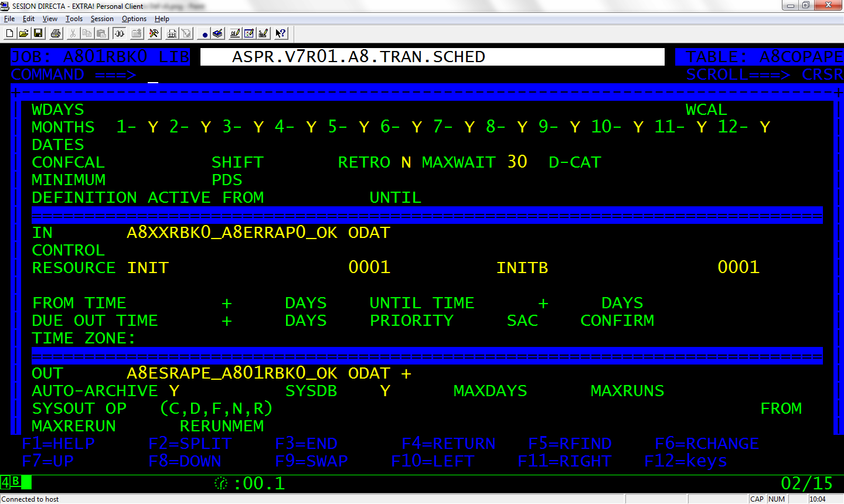Start macro recording with the blue dot icon
Image resolution: width=844 pixels, height=504 pixels.
[x=205, y=33]
